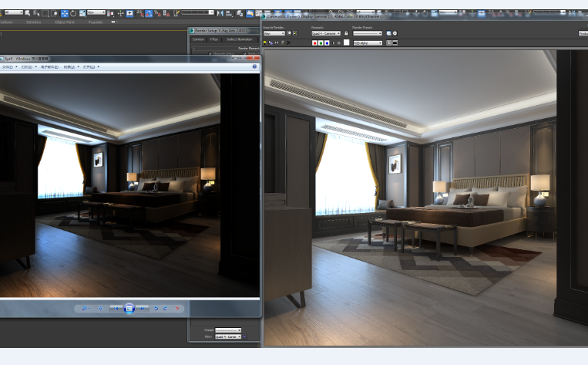Delete image with red X in photo viewer
The width and height of the screenshot is (588, 365).
coord(177,309)
